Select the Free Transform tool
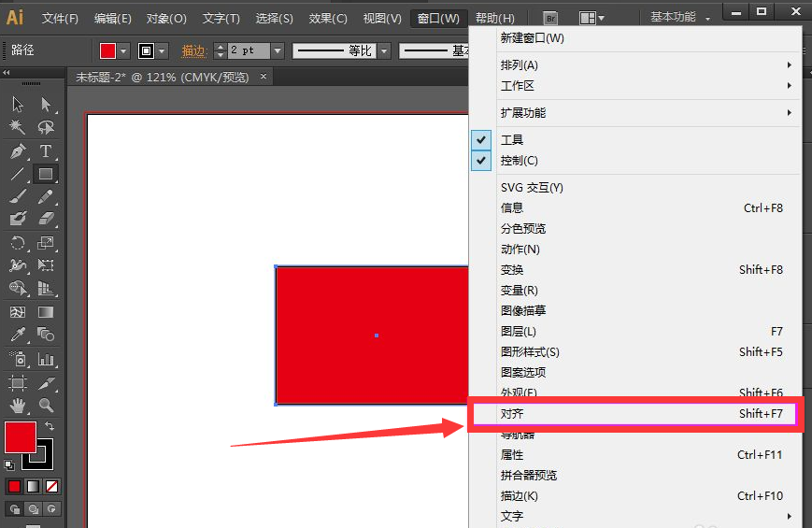Screen dimensions: 812x528 pos(46,265)
